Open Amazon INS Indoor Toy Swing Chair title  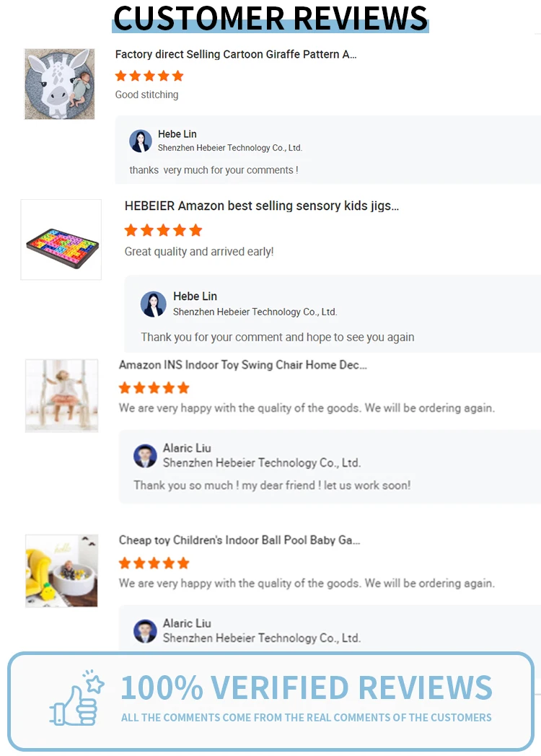click(242, 365)
